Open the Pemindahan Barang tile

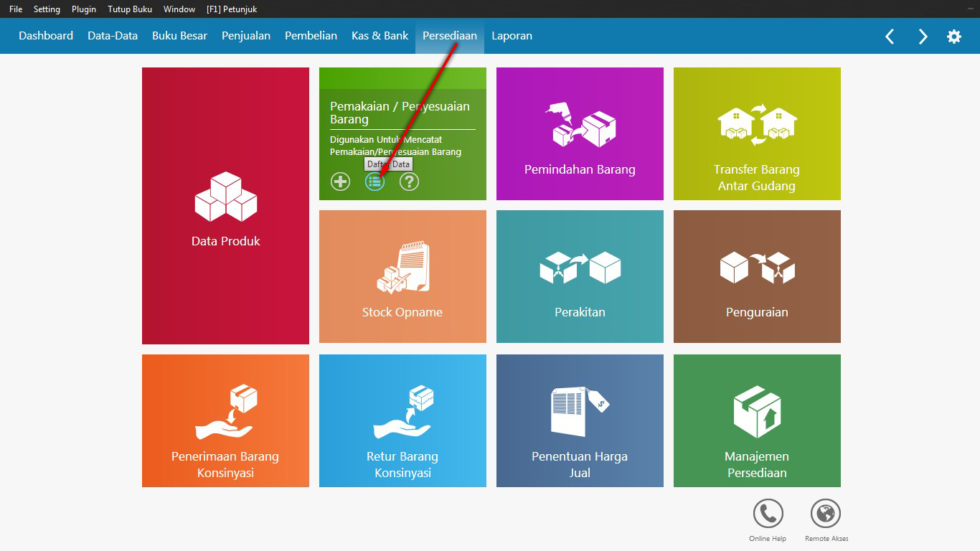(x=580, y=133)
